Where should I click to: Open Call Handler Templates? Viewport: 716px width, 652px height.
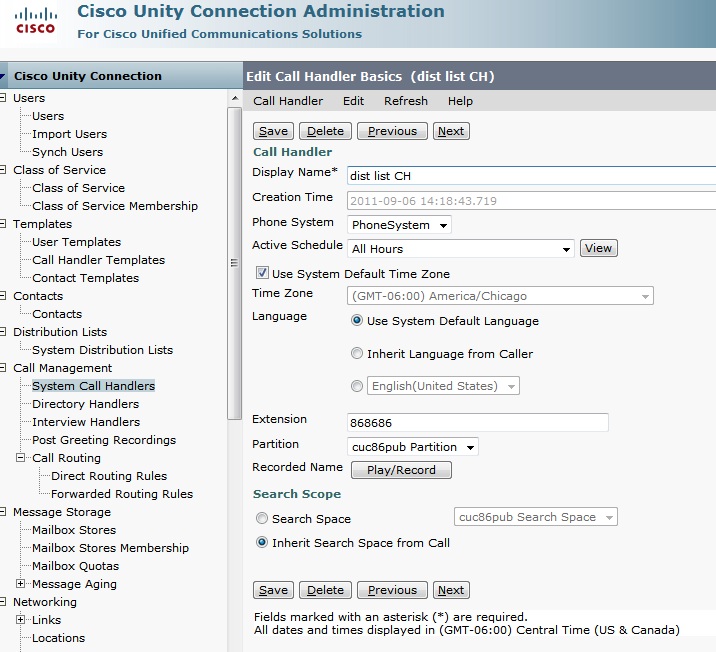point(99,260)
